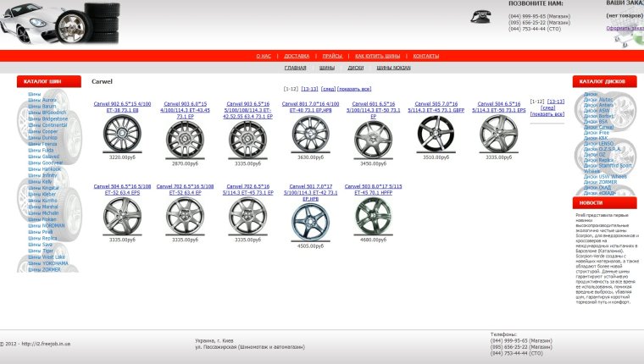Select the 'ДИСКИ' submenu tab
Image resolution: width=644 pixels, height=364 pixels.
pyautogui.click(x=355, y=68)
